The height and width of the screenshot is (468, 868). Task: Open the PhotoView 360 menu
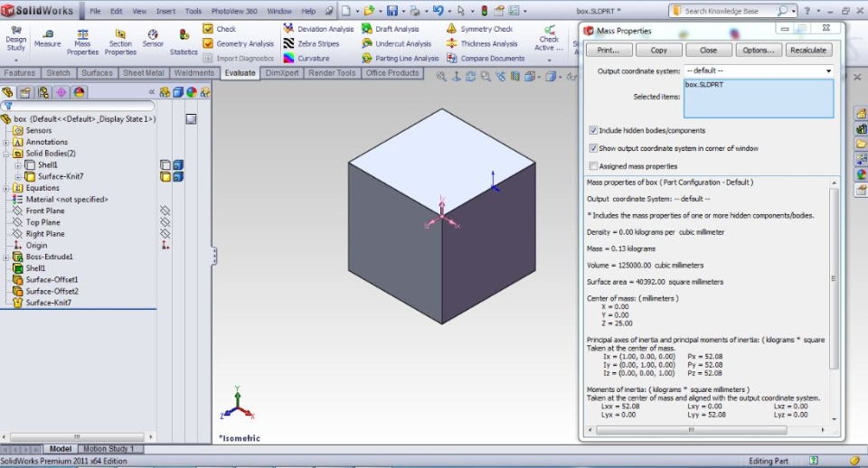pyautogui.click(x=233, y=11)
